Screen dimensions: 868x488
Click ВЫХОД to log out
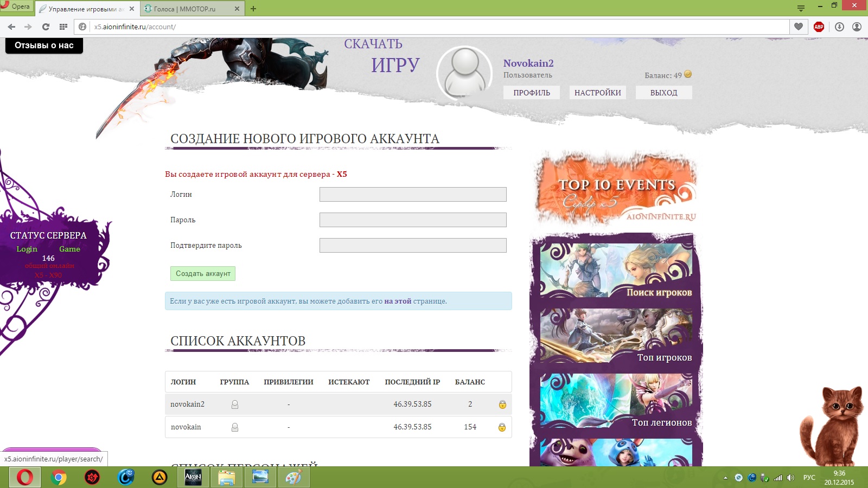tap(664, 93)
